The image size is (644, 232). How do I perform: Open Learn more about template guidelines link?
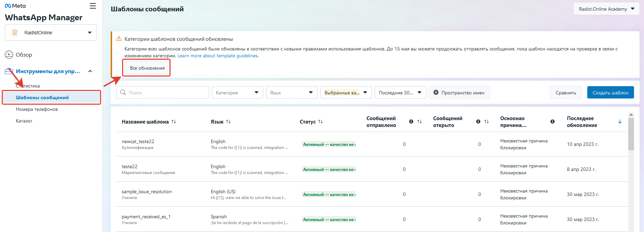coord(217,56)
